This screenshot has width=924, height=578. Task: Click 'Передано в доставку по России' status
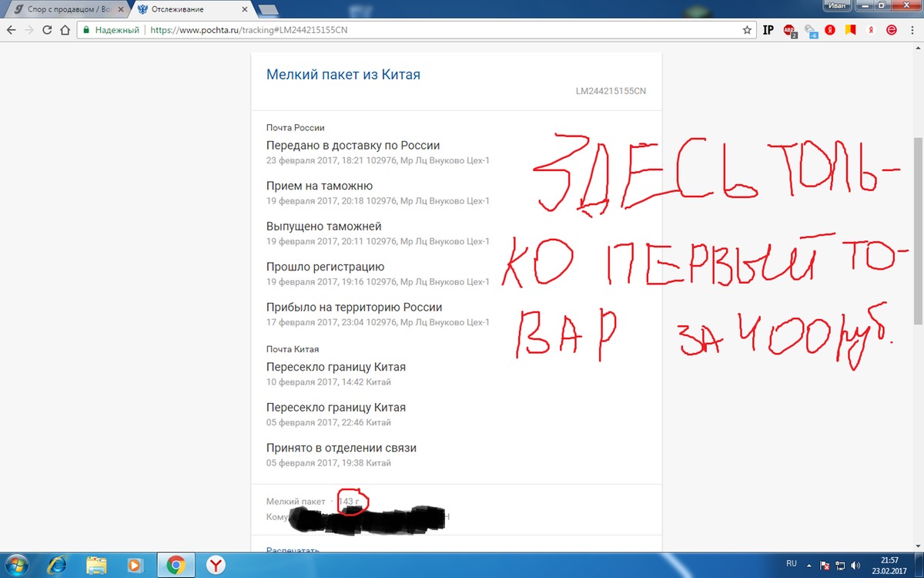353,146
